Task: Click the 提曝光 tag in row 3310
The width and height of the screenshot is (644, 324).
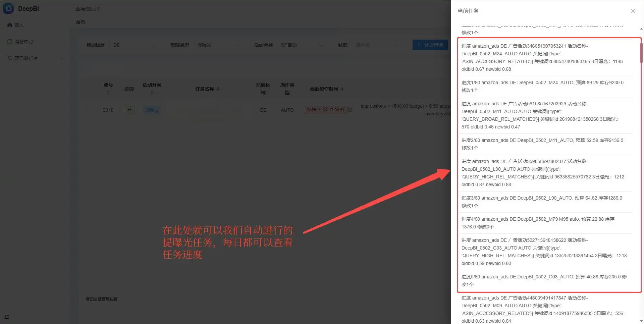Action: (152, 110)
